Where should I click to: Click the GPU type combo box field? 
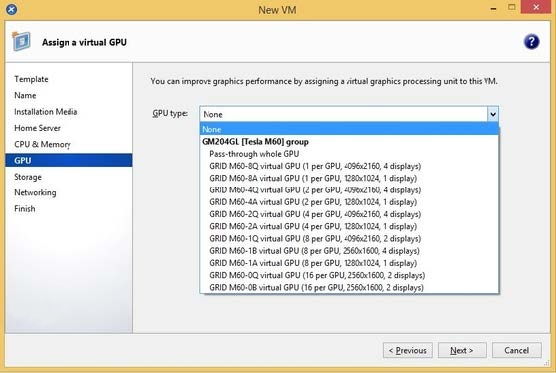(x=349, y=114)
